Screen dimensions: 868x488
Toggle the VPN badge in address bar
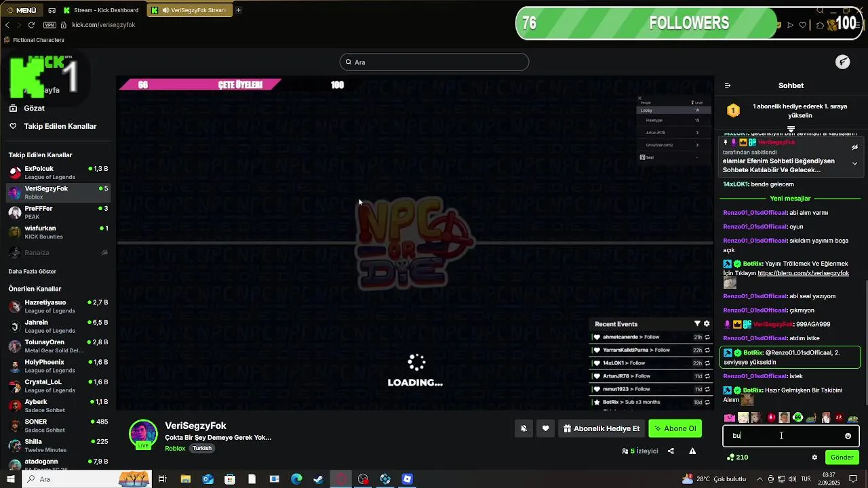50,25
